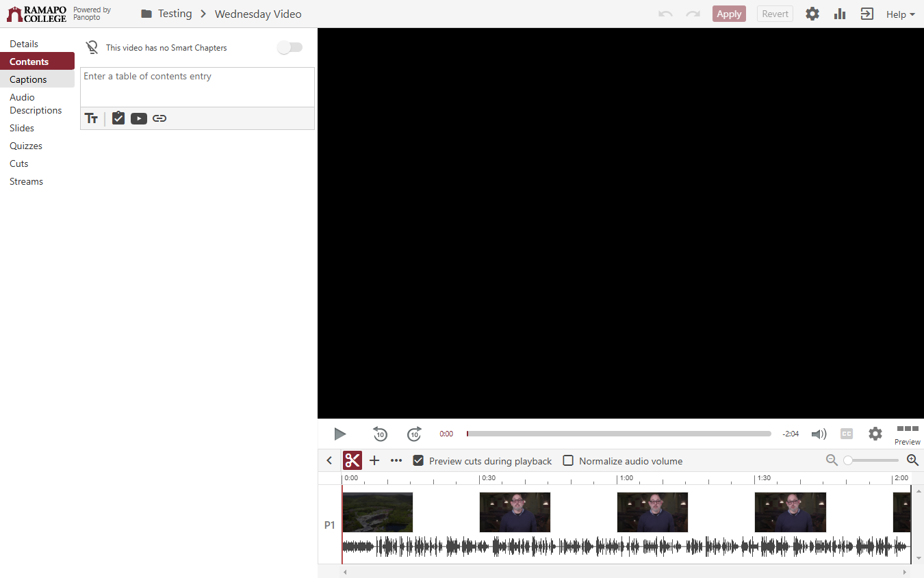
Task: Collapse the timeline with the left chevron
Action: coord(329,460)
